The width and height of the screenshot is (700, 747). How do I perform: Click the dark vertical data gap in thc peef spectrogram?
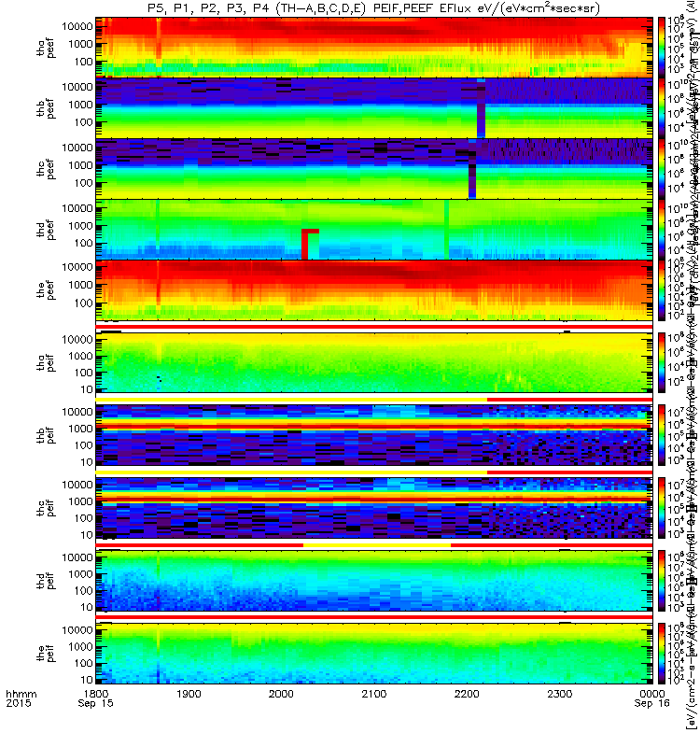click(x=472, y=169)
